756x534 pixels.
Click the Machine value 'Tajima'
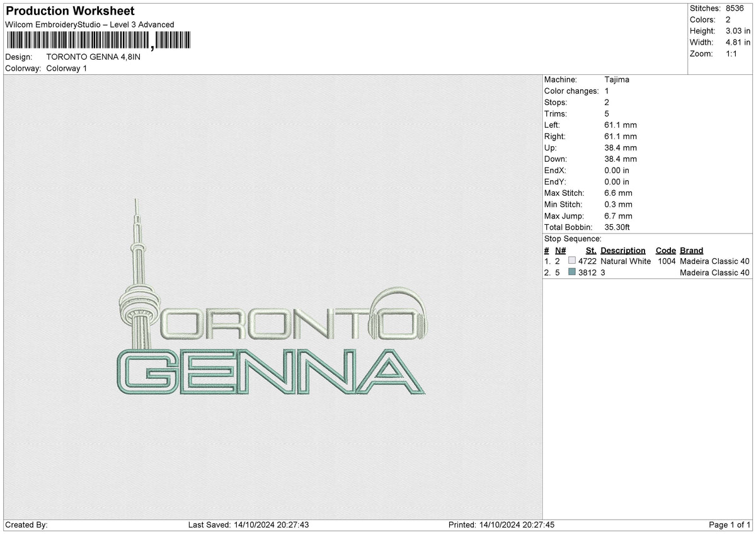click(617, 79)
